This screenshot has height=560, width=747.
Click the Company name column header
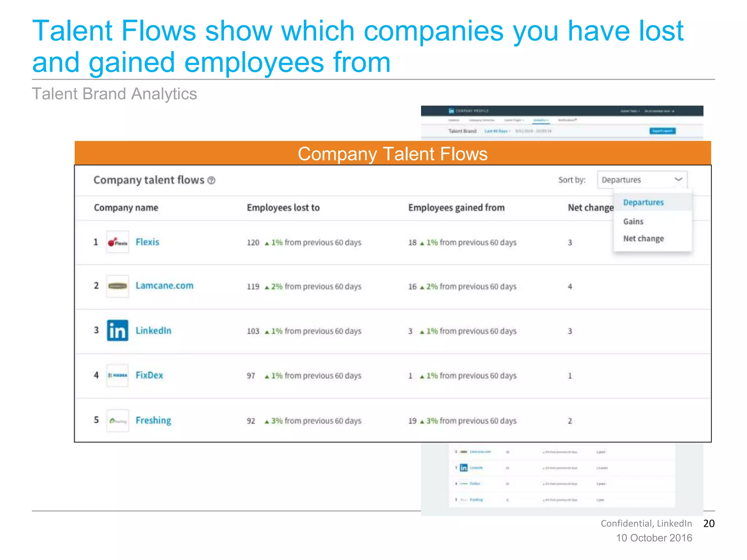click(126, 208)
